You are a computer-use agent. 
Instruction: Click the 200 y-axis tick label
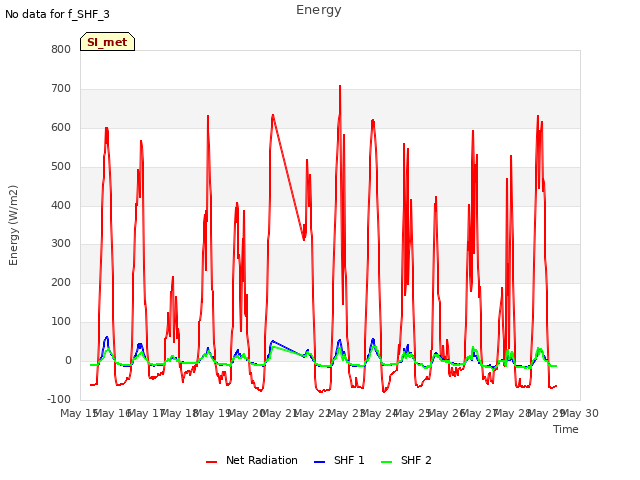click(x=61, y=282)
